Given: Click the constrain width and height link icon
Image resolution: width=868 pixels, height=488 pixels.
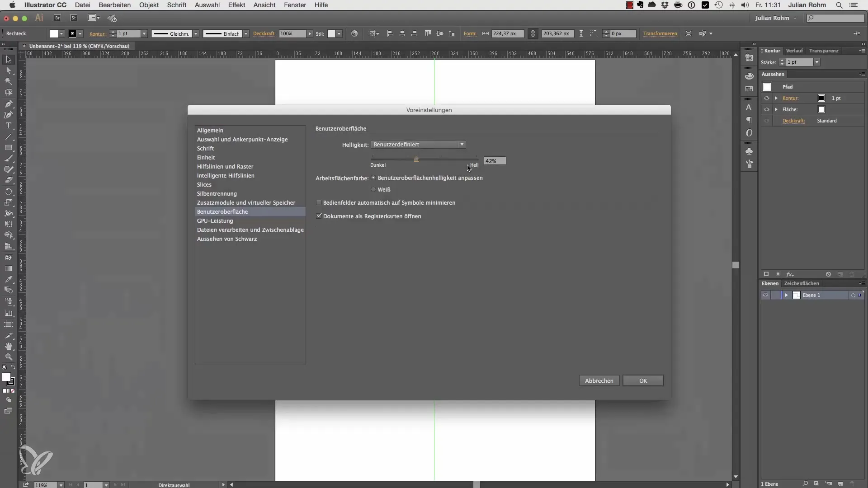Looking at the screenshot, I should click(x=533, y=33).
